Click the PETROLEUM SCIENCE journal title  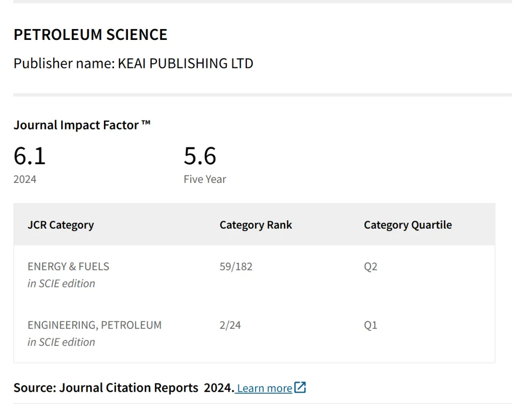click(x=91, y=34)
